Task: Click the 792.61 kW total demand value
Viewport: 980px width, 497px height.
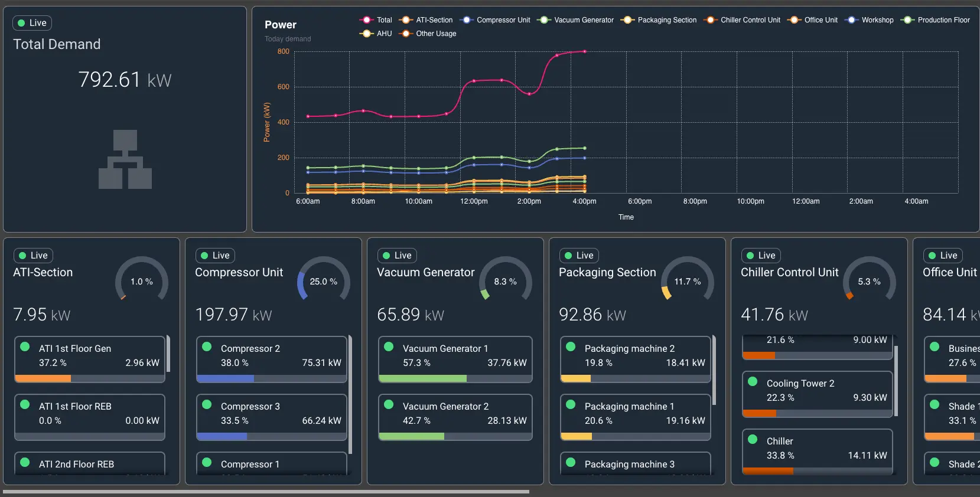Action: pyautogui.click(x=125, y=80)
